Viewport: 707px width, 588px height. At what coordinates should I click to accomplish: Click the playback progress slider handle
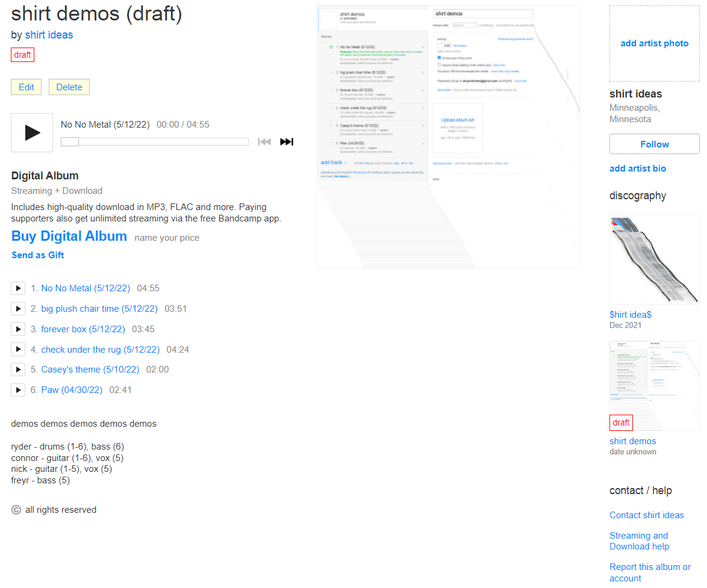pyautogui.click(x=70, y=142)
